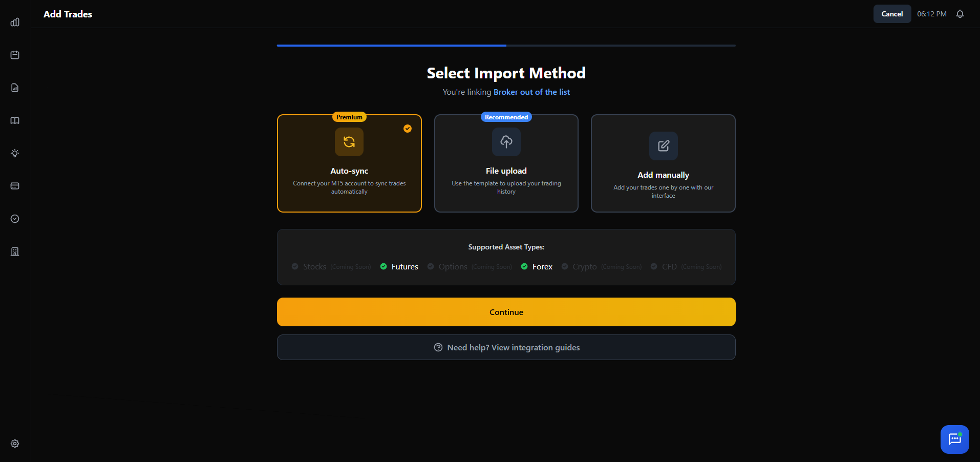This screenshot has height=462, width=980.
Task: Click the import step progress bar
Action: 506,46
